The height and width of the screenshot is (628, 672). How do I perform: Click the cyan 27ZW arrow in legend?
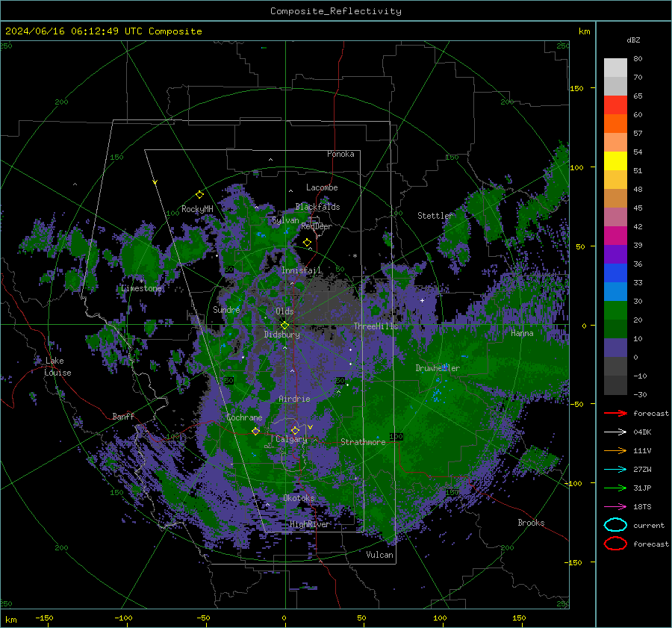click(x=615, y=469)
